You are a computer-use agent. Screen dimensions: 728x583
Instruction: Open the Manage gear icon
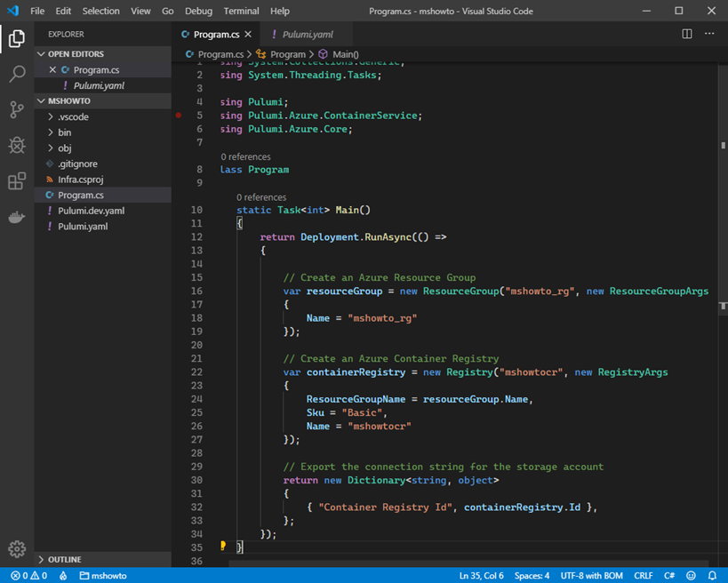tap(17, 549)
